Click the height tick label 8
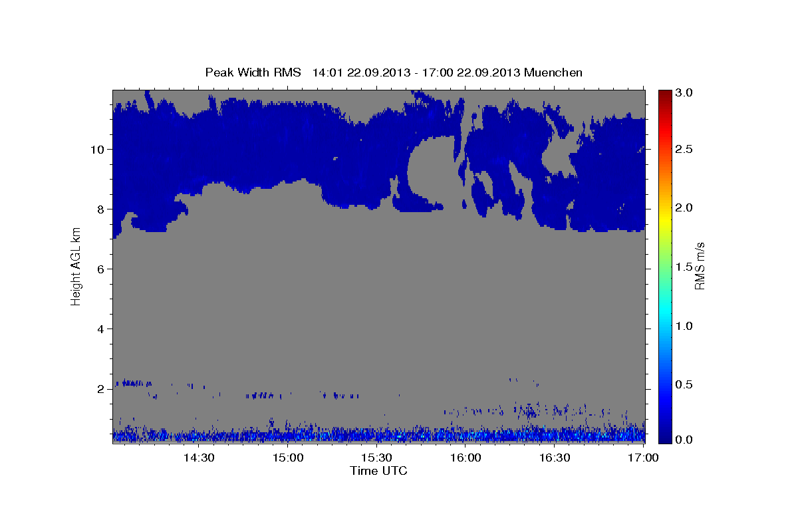 click(x=102, y=209)
